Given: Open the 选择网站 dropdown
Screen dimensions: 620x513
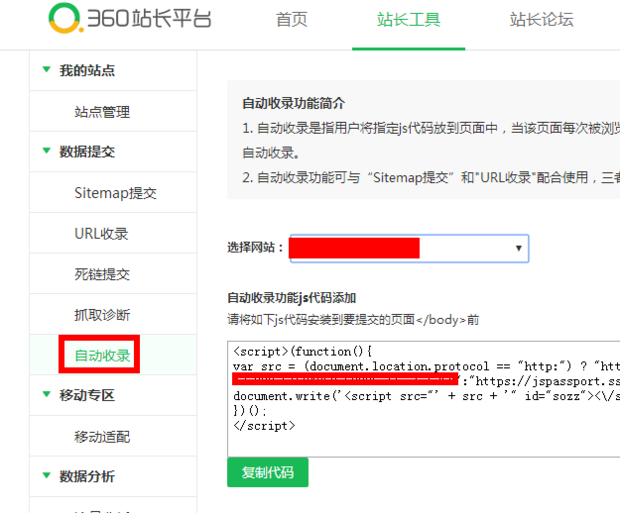Looking at the screenshot, I should (x=409, y=248).
